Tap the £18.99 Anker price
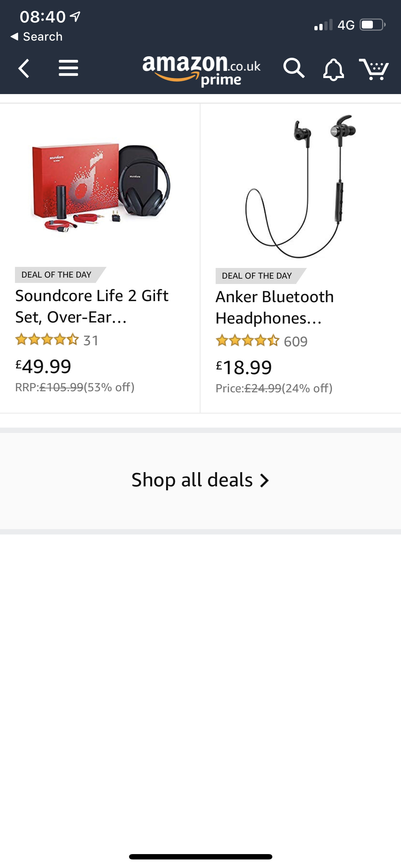 [x=244, y=367]
